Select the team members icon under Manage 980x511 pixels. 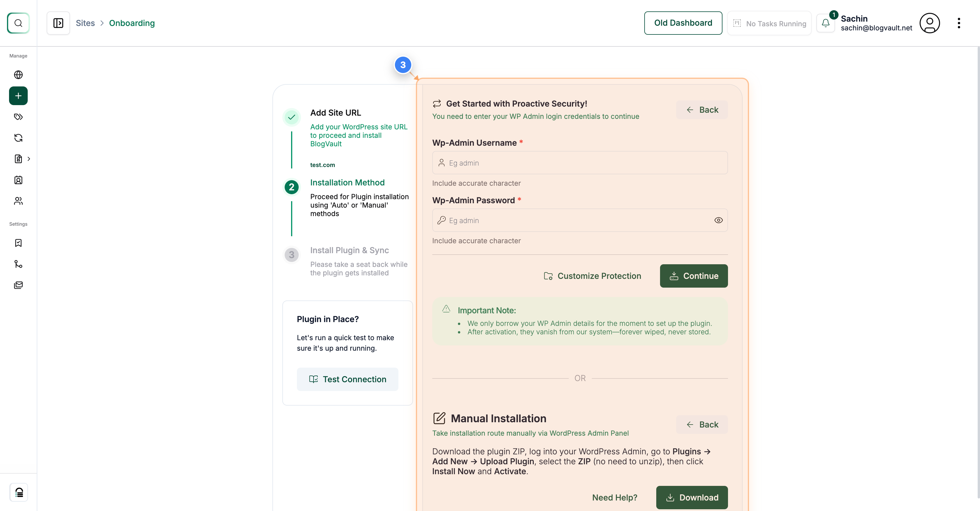click(x=18, y=201)
